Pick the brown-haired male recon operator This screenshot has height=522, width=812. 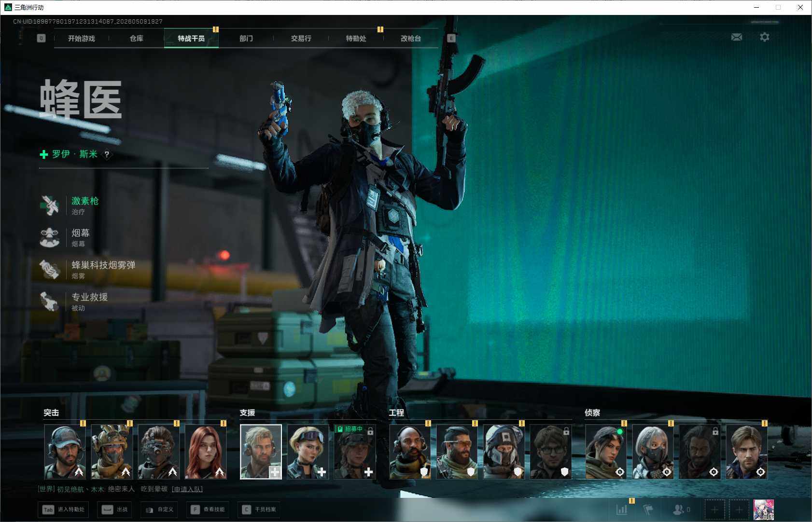(746, 452)
